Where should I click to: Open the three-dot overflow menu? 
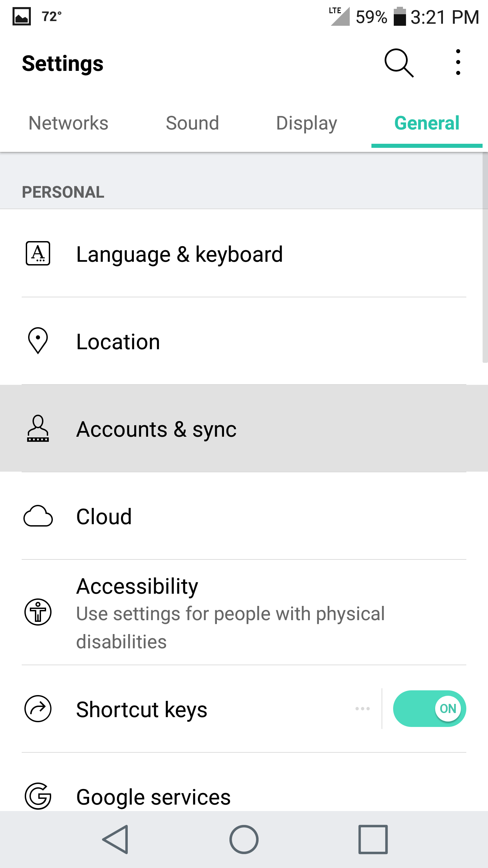(458, 62)
